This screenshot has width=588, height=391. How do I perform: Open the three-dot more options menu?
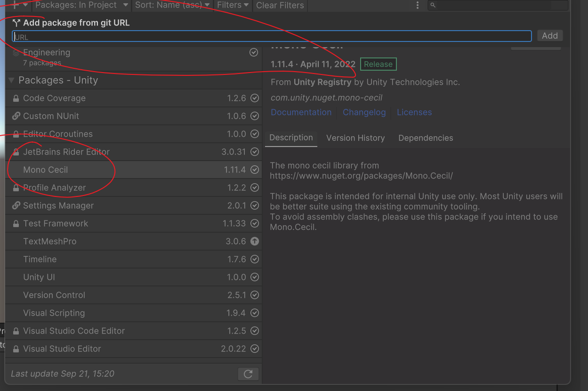pos(418,5)
